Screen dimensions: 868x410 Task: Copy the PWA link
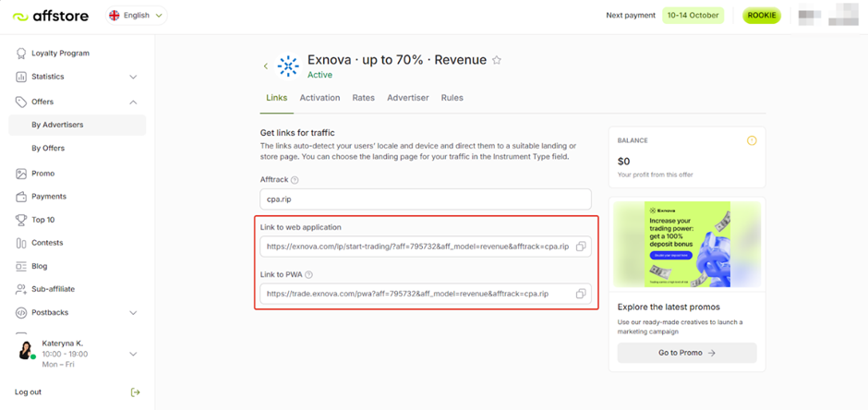(x=580, y=294)
